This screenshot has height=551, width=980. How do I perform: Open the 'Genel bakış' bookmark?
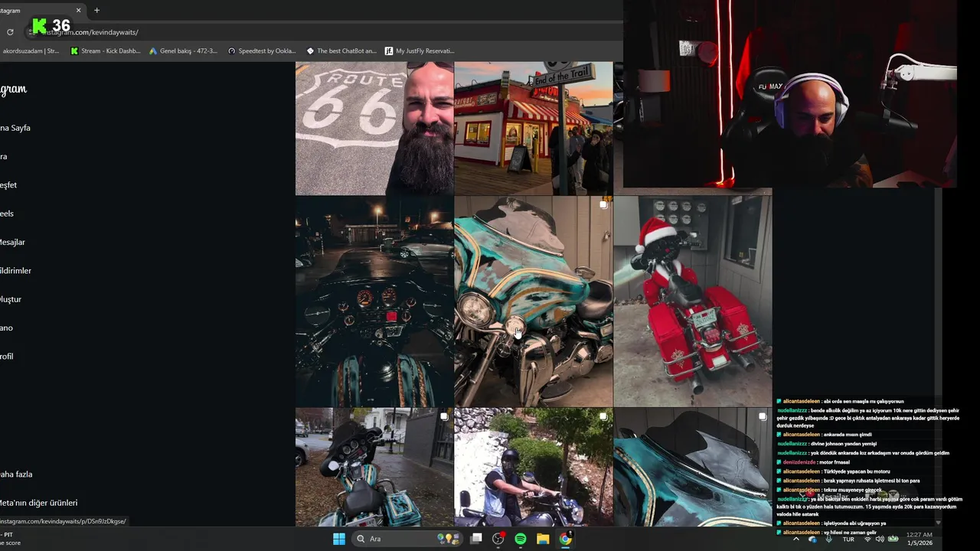[x=183, y=51]
